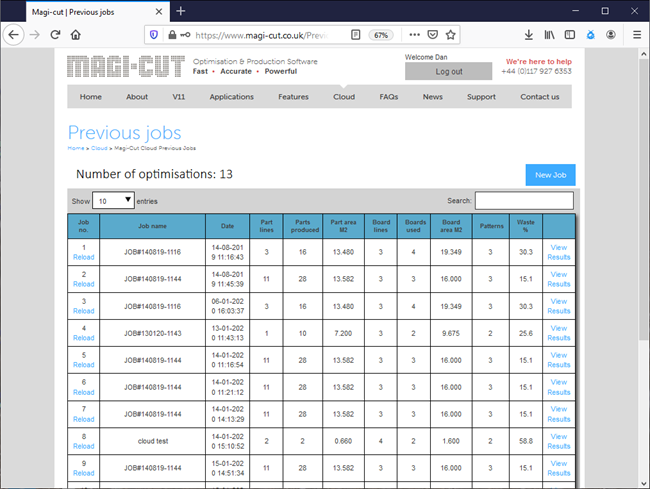The height and width of the screenshot is (489, 650).
Task: Open a new browser tab
Action: [181, 10]
